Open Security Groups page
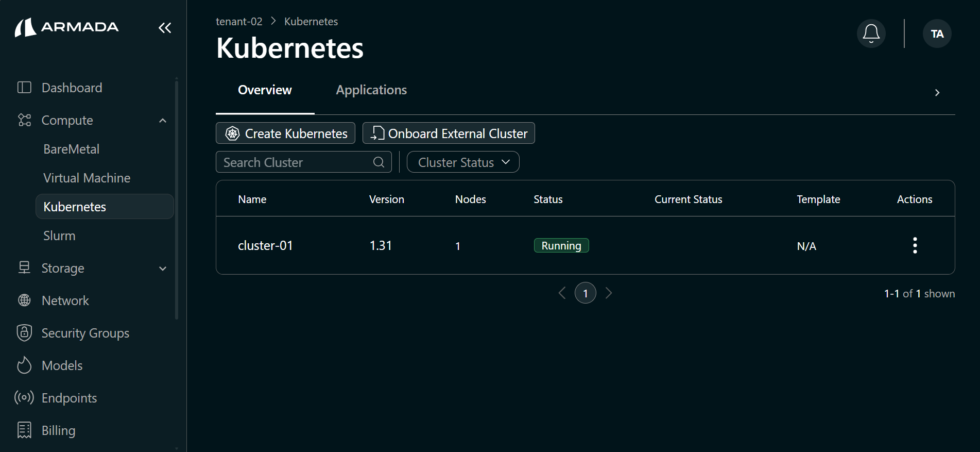The height and width of the screenshot is (452, 980). [x=85, y=333]
